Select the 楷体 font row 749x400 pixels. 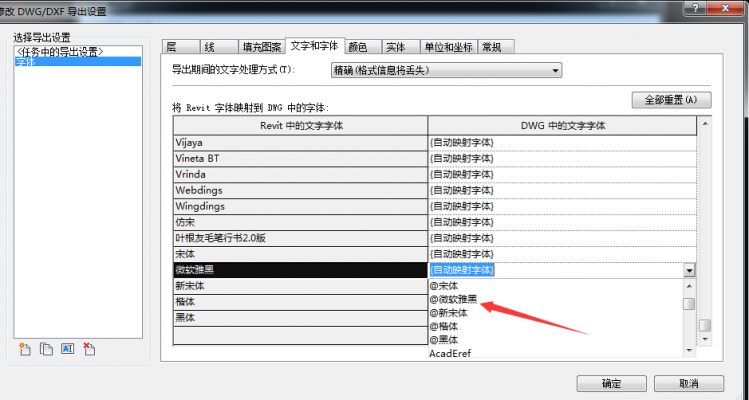(x=300, y=302)
